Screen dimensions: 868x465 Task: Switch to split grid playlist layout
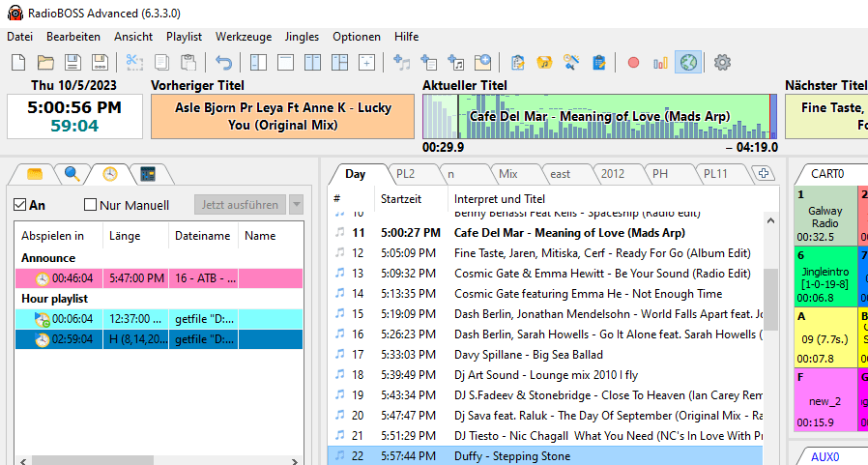(340, 63)
